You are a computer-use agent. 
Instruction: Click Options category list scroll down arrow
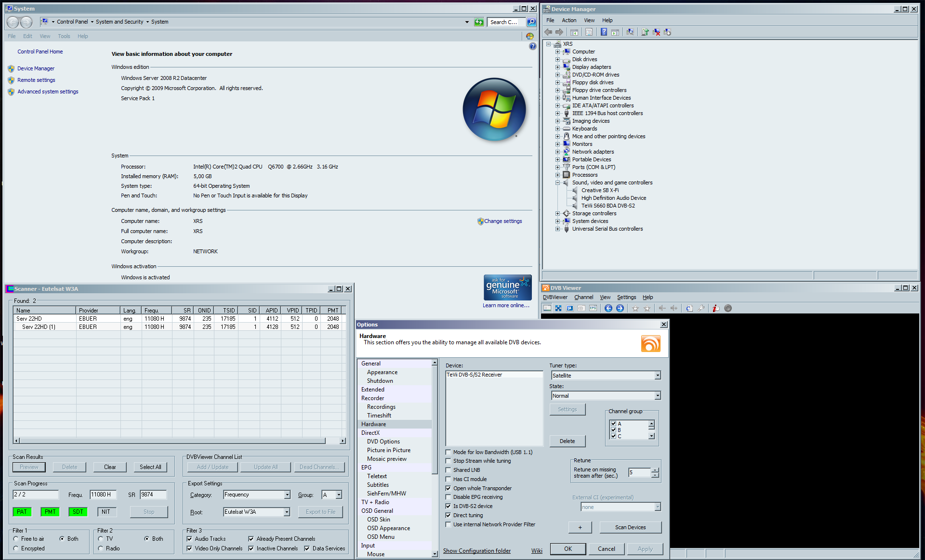click(x=435, y=554)
